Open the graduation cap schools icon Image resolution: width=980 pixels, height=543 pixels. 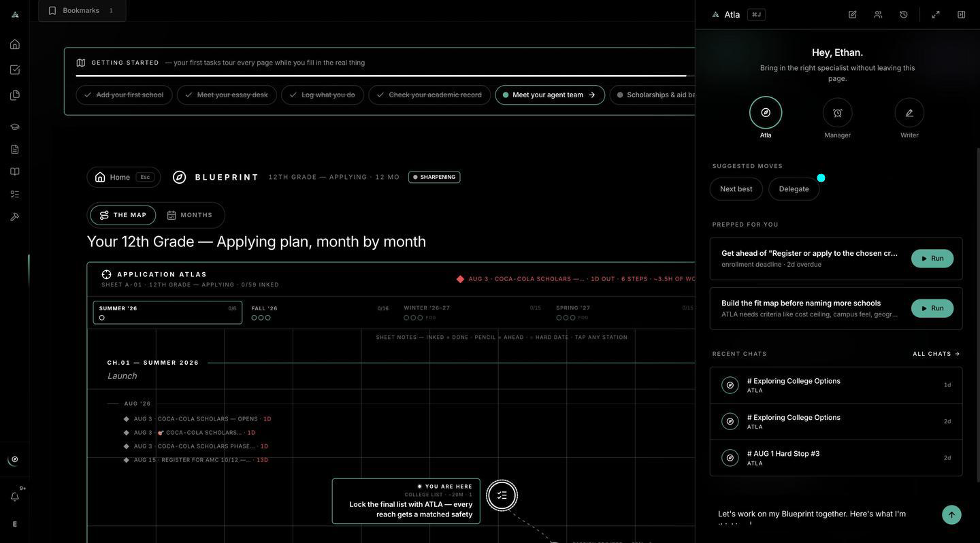tap(15, 127)
